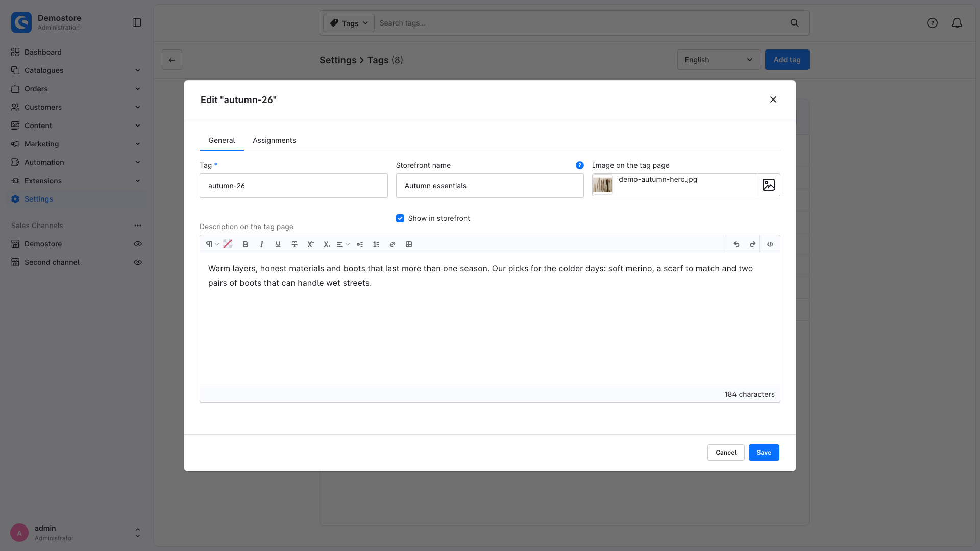Cancel editing the tag

point(726,453)
